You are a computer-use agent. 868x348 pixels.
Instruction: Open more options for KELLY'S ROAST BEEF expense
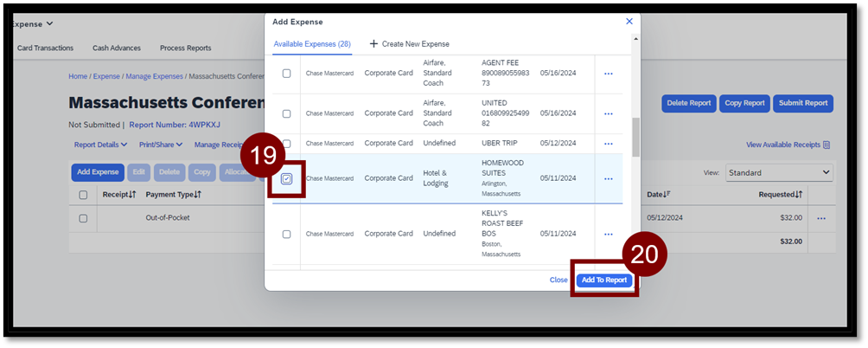tap(608, 234)
